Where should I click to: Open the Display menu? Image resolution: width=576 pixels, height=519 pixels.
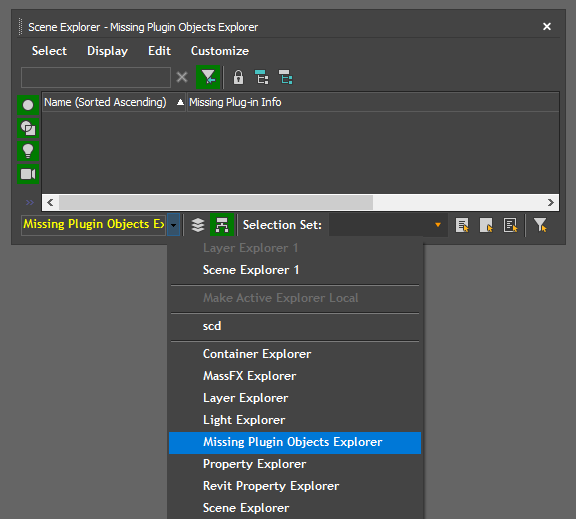(107, 51)
